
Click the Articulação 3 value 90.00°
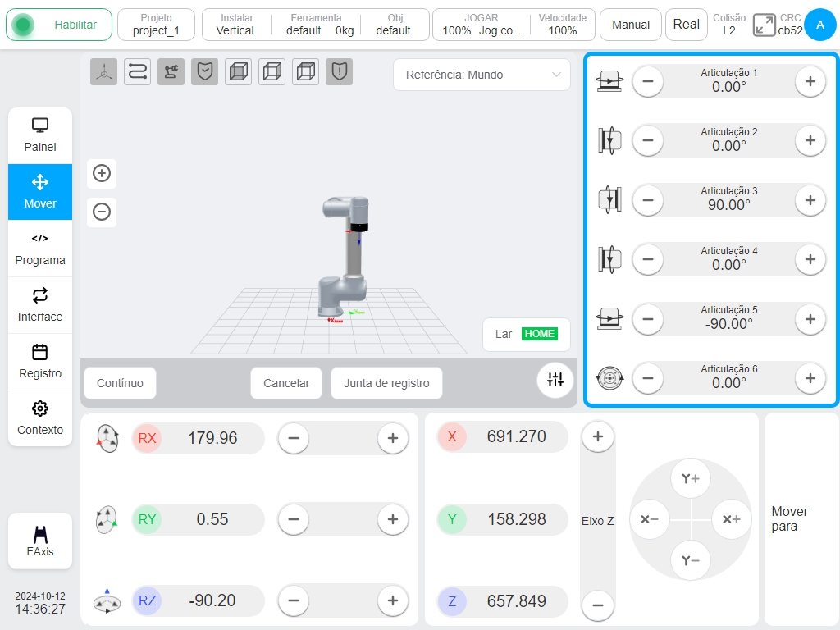[728, 205]
